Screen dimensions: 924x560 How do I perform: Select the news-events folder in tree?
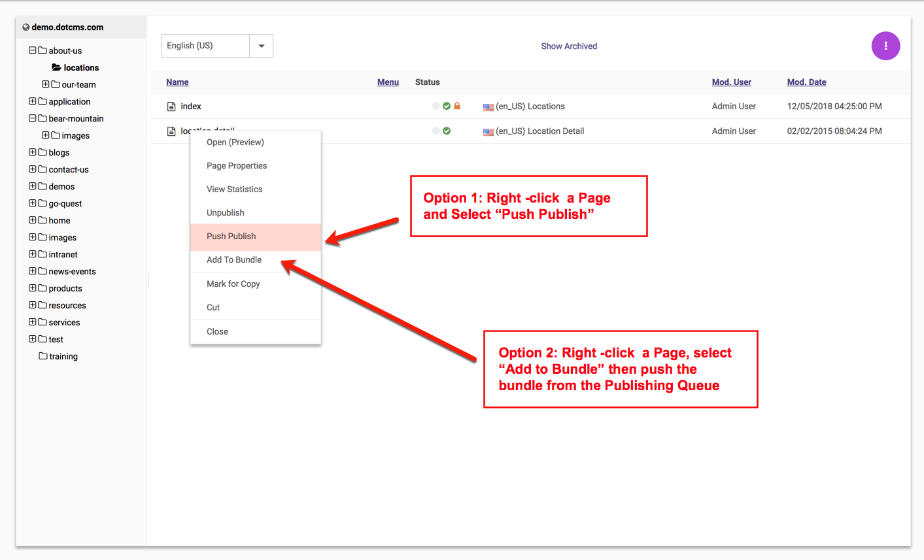(x=72, y=271)
